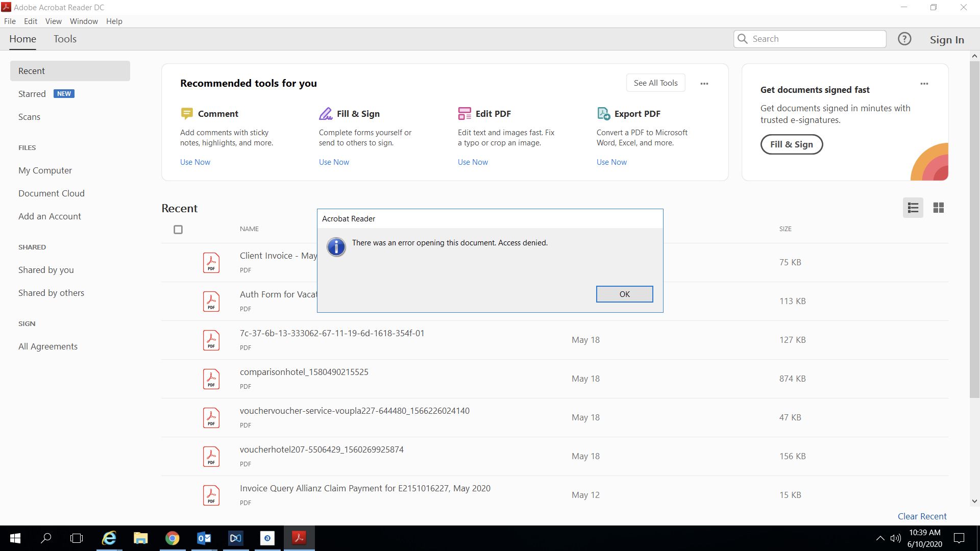Open the Edit PDF tool icon

coord(464,113)
